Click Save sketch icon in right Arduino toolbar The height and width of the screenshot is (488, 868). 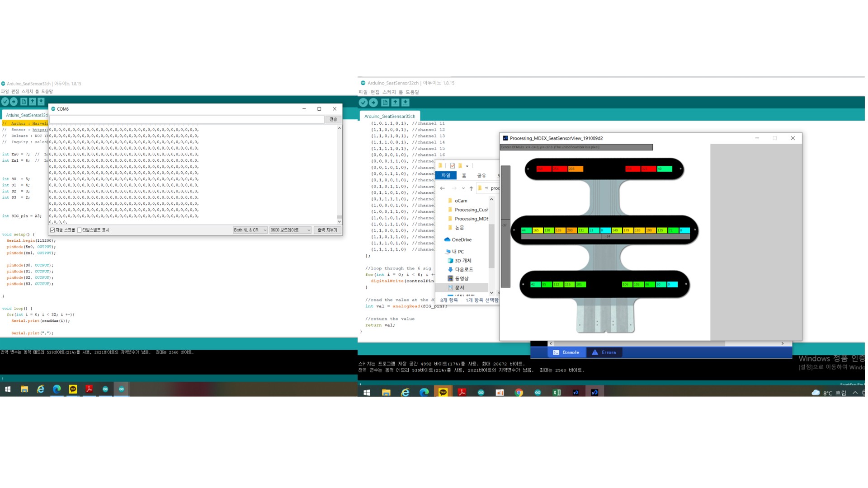pyautogui.click(x=406, y=103)
